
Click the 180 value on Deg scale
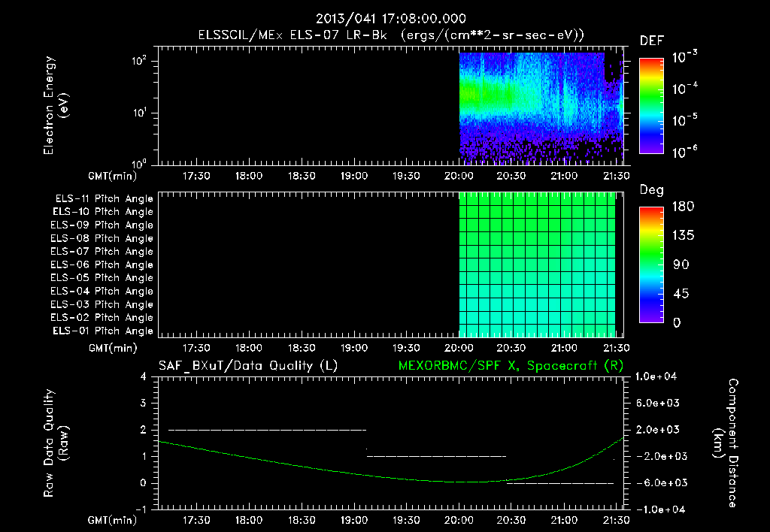(683, 207)
